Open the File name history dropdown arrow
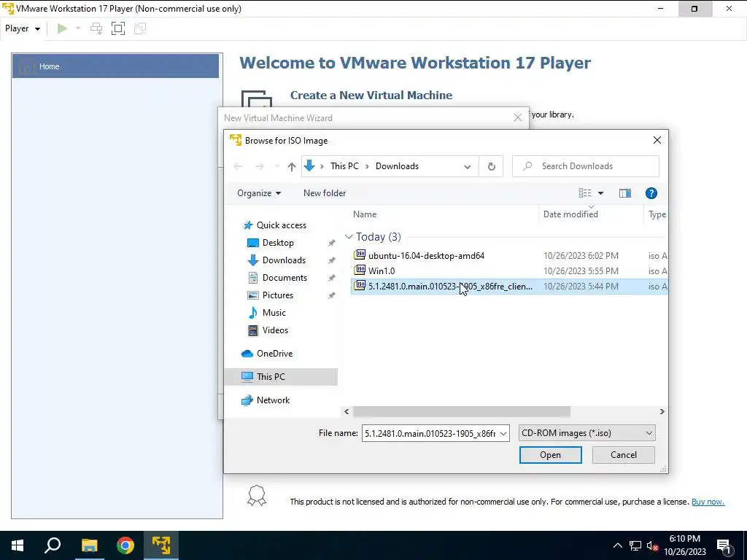 [503, 433]
